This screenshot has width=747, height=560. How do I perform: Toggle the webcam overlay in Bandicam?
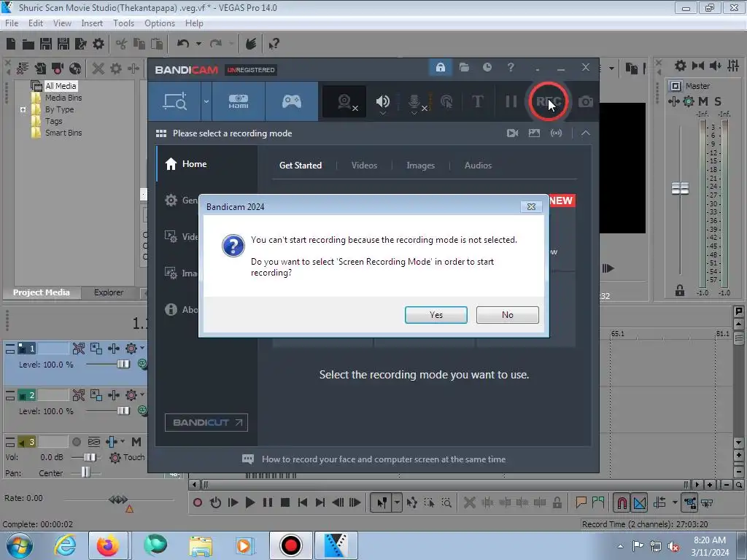(345, 101)
